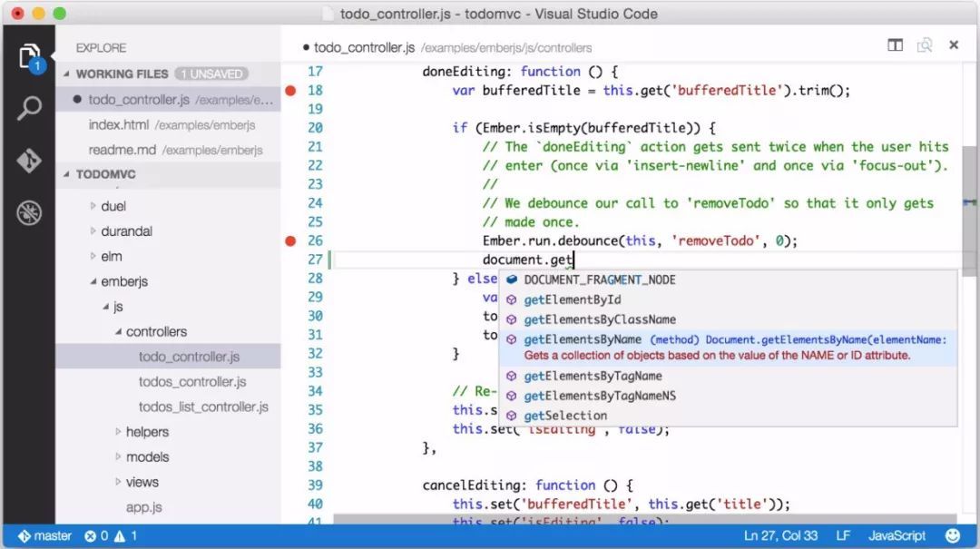Split the editor with the split icon
Image resolution: width=980 pixels, height=549 pixels.
pyautogui.click(x=895, y=45)
